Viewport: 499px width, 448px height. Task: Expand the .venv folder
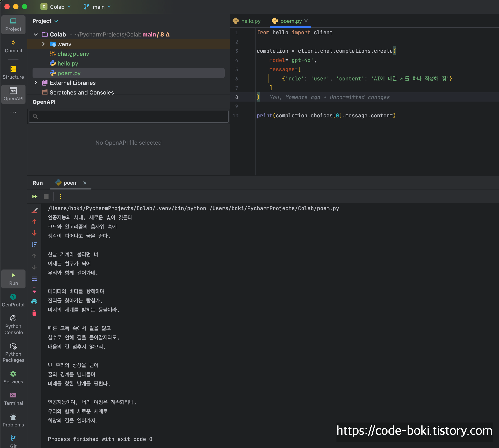[44, 44]
